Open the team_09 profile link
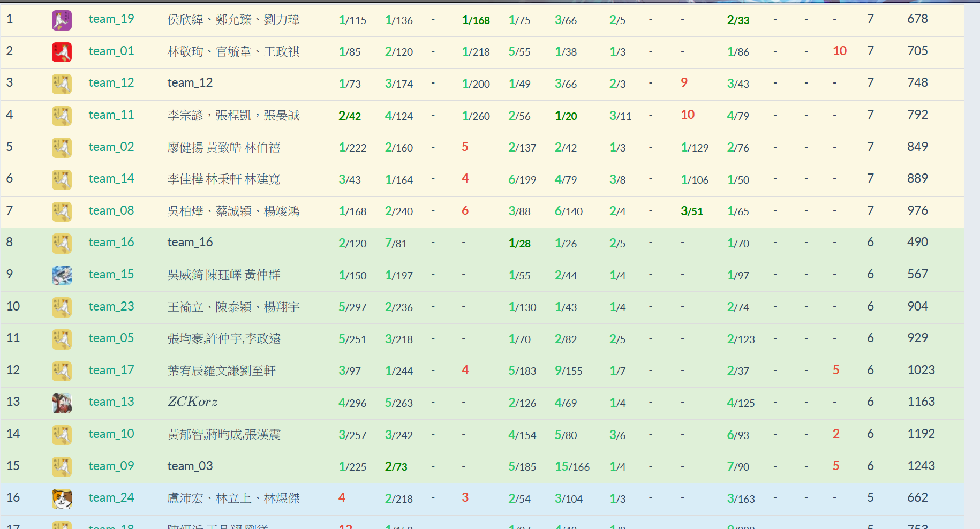980x529 pixels. (111, 466)
